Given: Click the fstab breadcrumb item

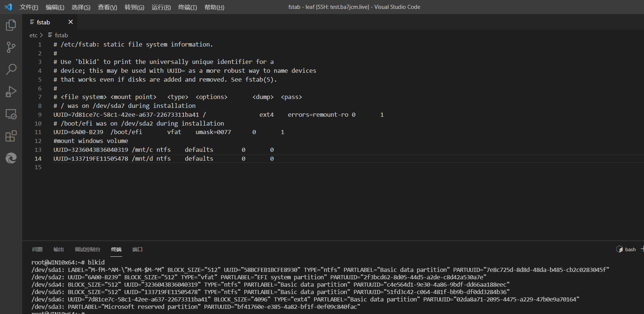Looking at the screenshot, I should click(61, 35).
